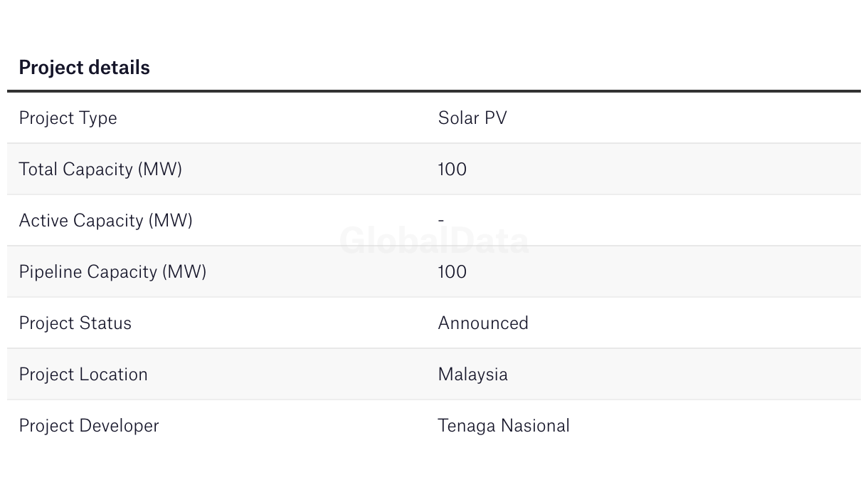Click the Project Developer label
This screenshot has width=868, height=480.
[89, 426]
